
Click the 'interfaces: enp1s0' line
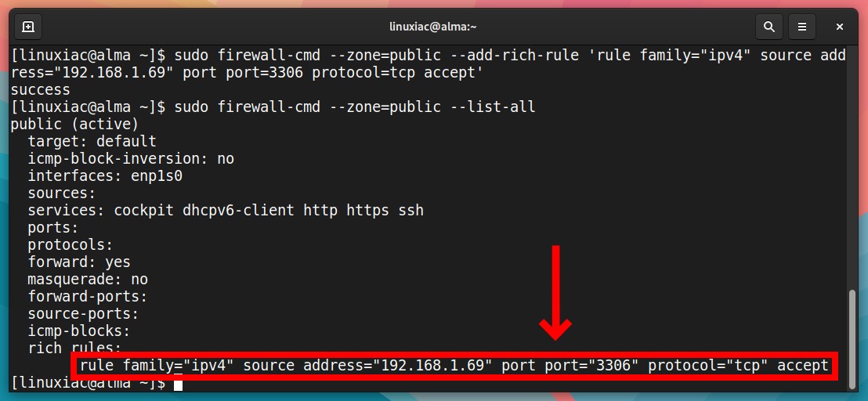(105, 176)
